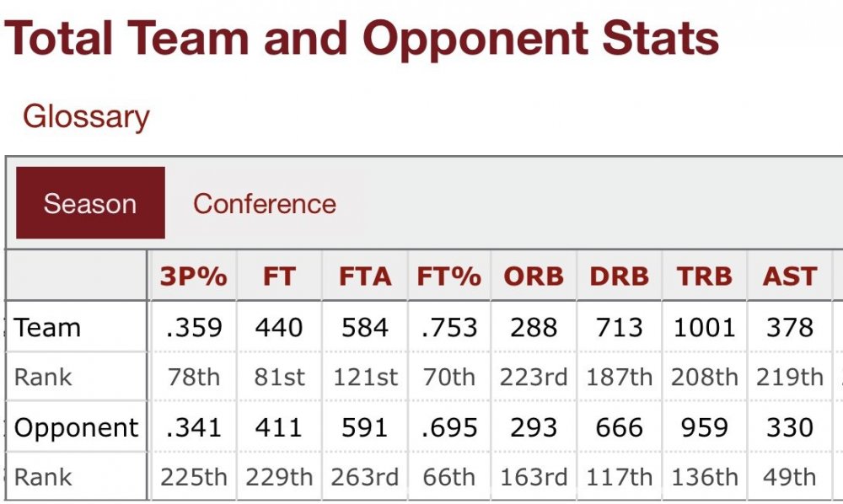843x504 pixels.
Task: Select Team total rebounds value 1001
Action: pyautogui.click(x=704, y=327)
